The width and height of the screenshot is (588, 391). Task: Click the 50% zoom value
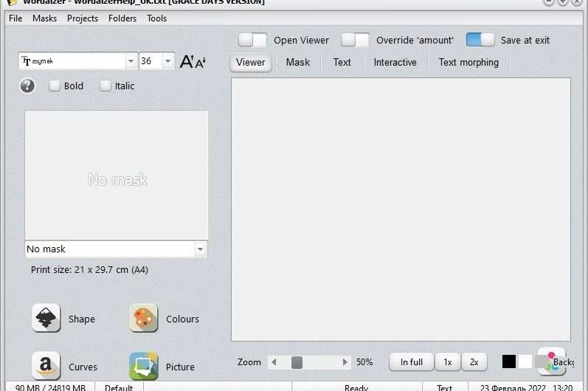(364, 362)
